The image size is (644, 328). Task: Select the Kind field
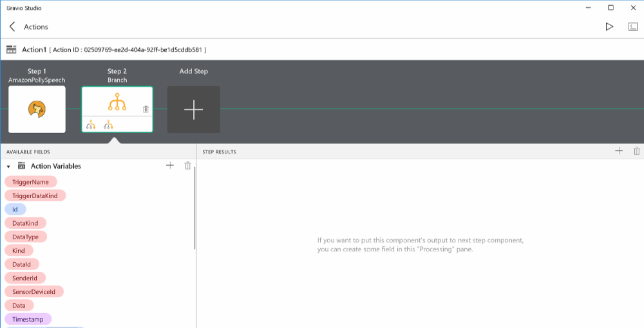point(19,251)
